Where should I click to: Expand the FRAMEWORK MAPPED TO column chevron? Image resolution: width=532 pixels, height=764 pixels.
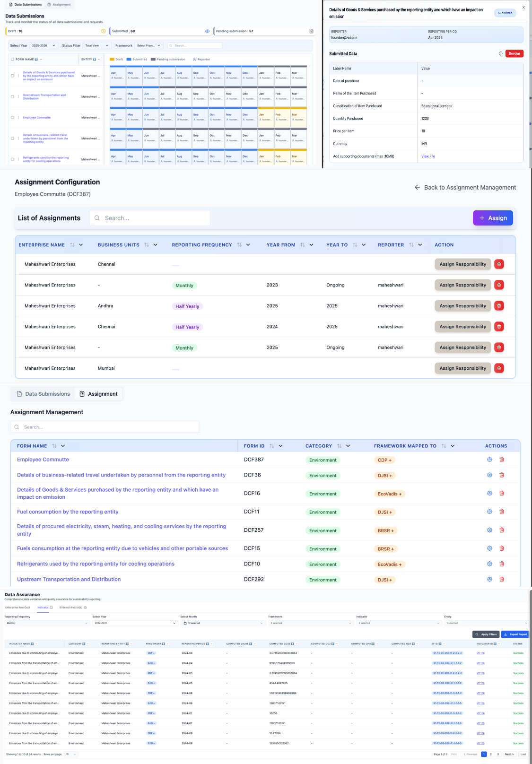point(453,446)
